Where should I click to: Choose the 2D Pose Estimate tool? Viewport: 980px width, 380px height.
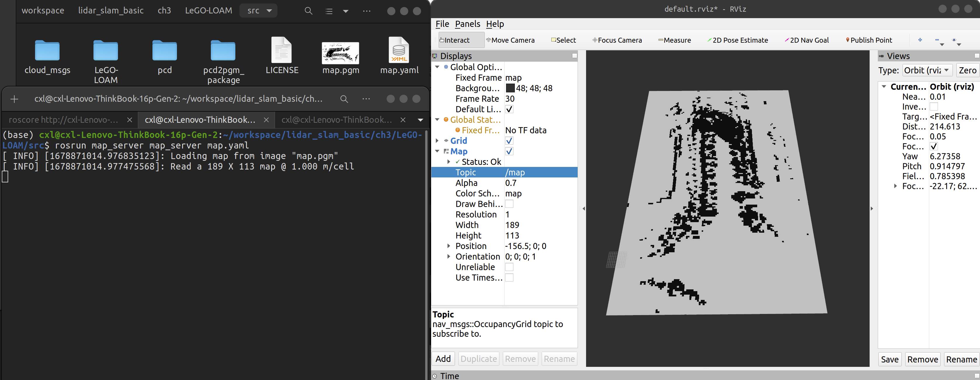pyautogui.click(x=737, y=40)
